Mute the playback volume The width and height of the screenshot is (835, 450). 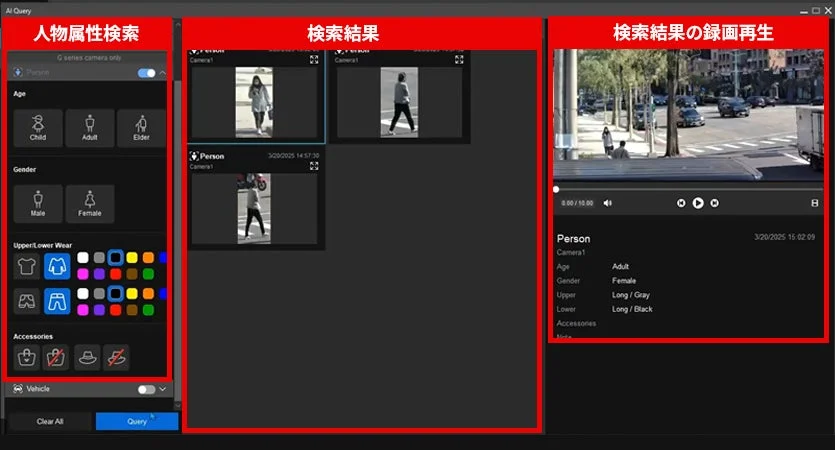pyautogui.click(x=608, y=203)
